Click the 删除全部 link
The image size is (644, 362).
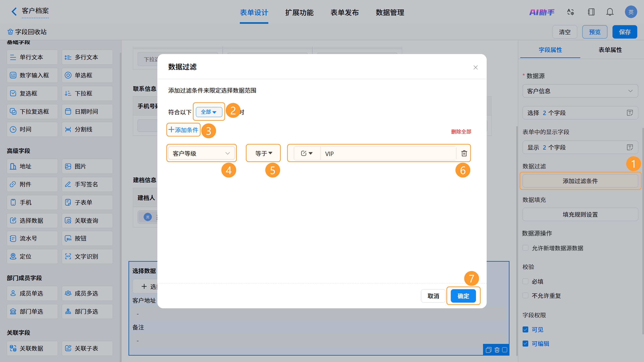(x=461, y=132)
